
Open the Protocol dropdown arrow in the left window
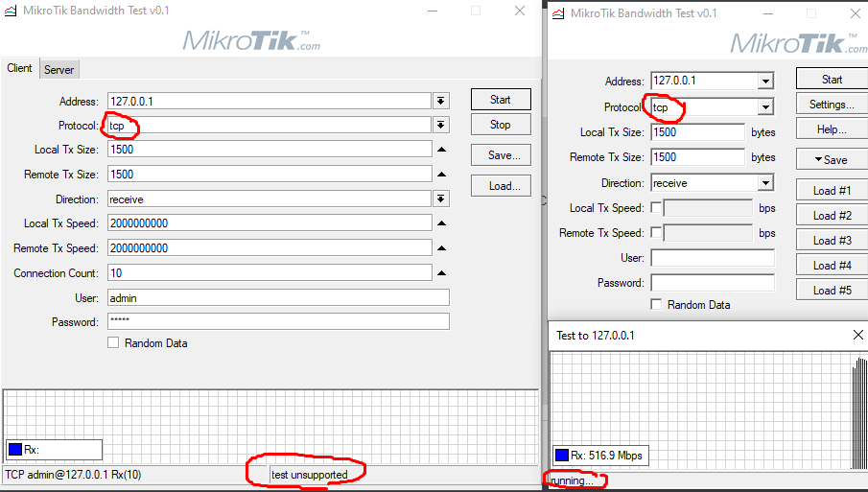click(440, 125)
